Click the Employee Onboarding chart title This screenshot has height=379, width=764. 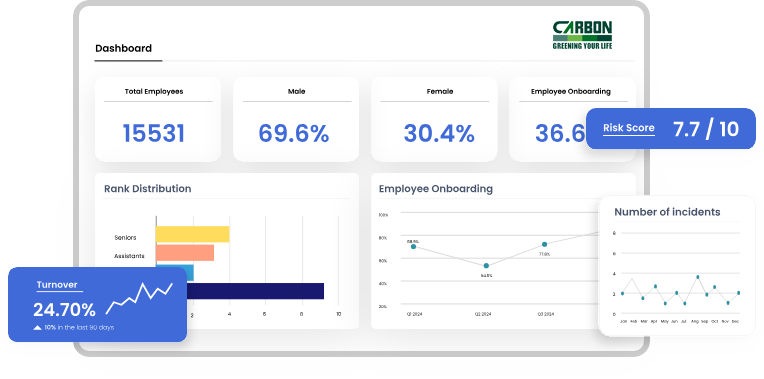pyautogui.click(x=436, y=189)
